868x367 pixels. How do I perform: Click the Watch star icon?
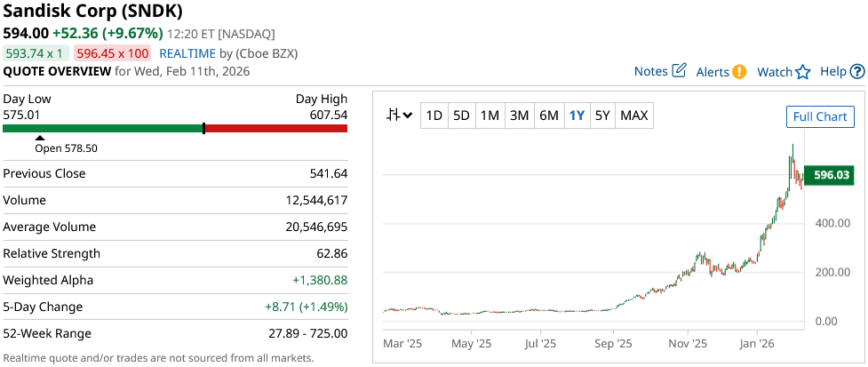coord(803,72)
